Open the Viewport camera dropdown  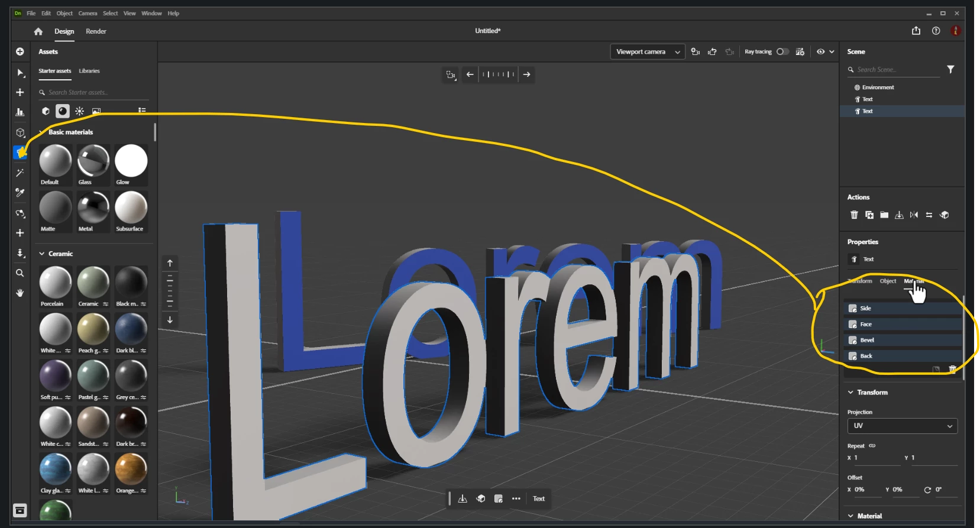[x=648, y=52]
